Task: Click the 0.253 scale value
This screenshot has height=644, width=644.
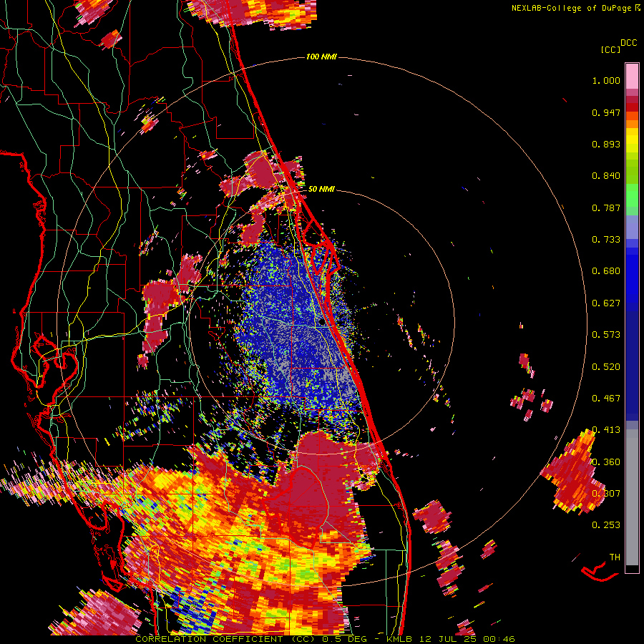Action: pos(606,525)
